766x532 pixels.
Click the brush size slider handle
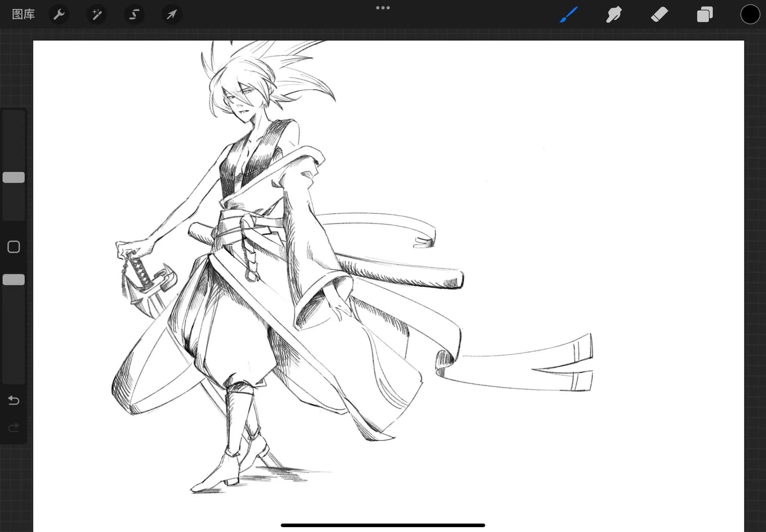coord(14,177)
